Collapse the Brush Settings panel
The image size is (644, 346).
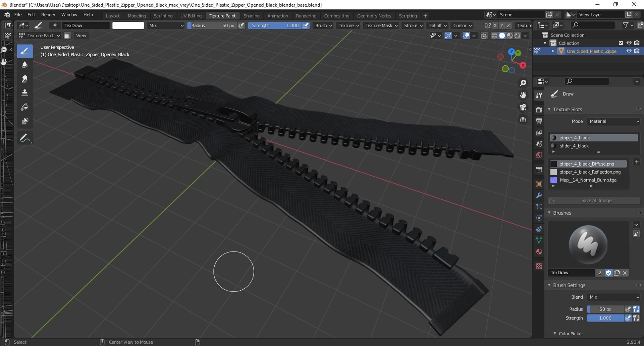pyautogui.click(x=569, y=285)
